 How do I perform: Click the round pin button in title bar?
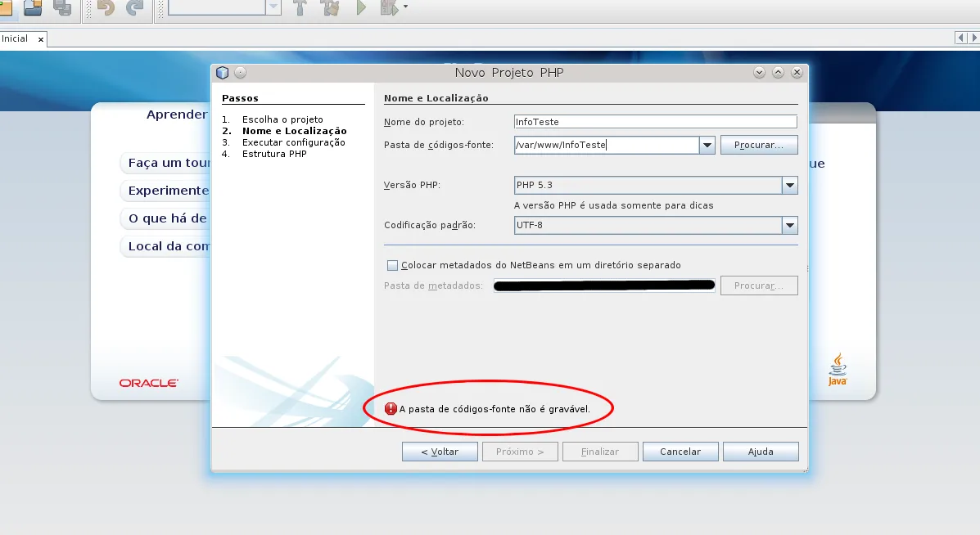tap(241, 73)
